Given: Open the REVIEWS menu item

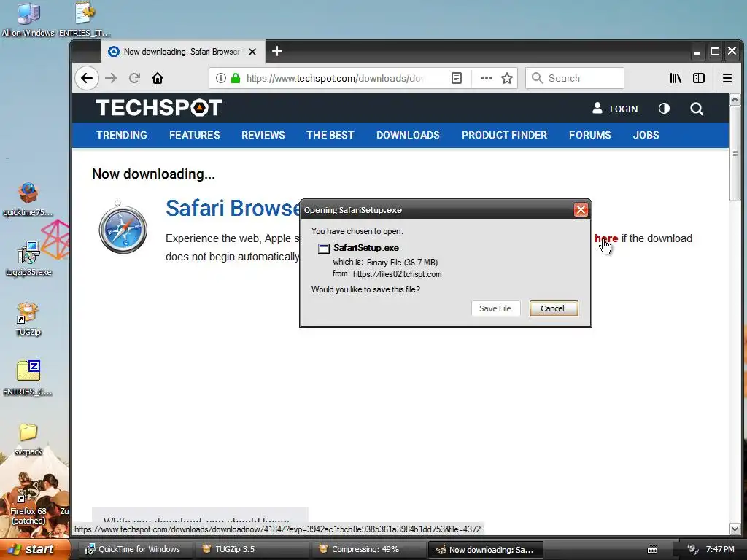Looking at the screenshot, I should tap(263, 135).
